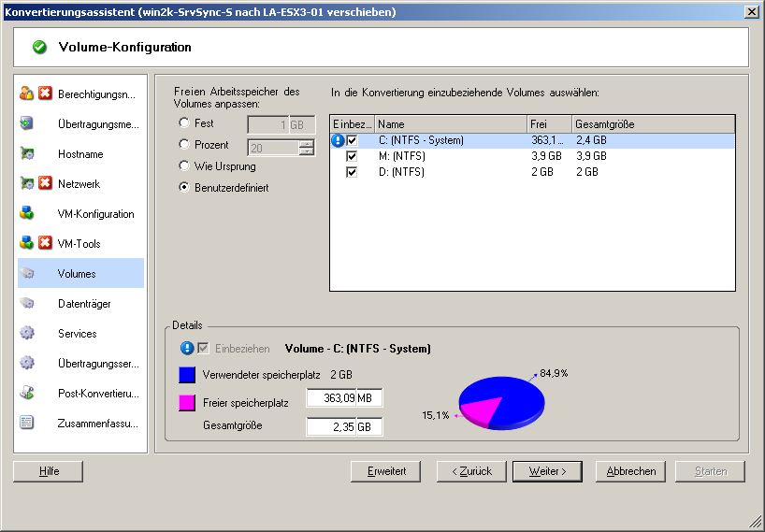Screen dimensions: 765x532
Task: Select the Fest radio button
Action: click(184, 122)
